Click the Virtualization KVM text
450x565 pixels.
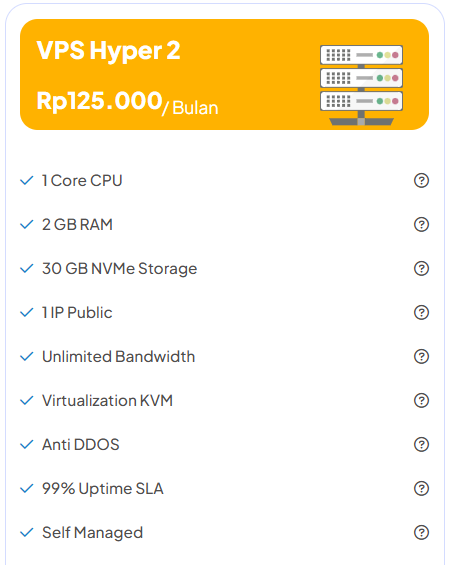point(107,401)
